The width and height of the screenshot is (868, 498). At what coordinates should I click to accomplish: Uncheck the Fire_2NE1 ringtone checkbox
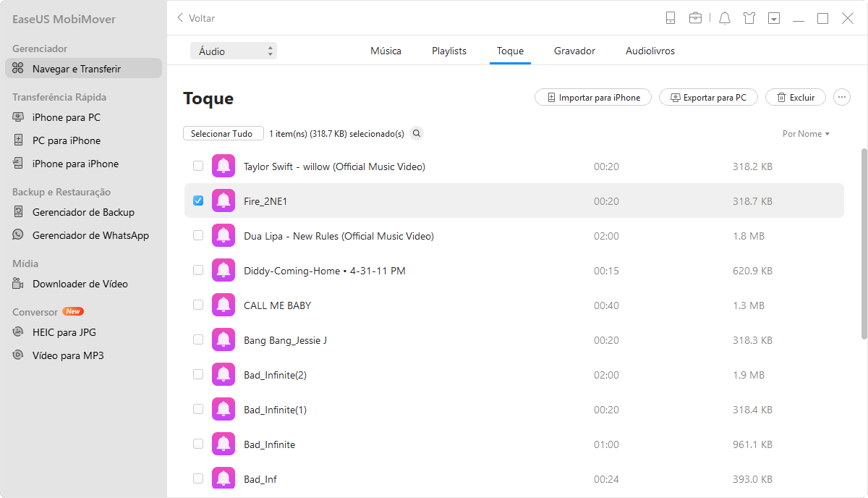198,201
